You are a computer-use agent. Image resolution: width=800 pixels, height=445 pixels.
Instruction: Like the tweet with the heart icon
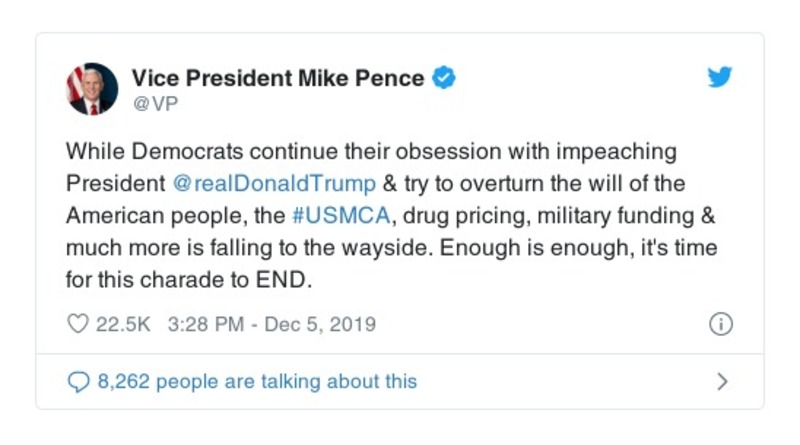coord(76,325)
